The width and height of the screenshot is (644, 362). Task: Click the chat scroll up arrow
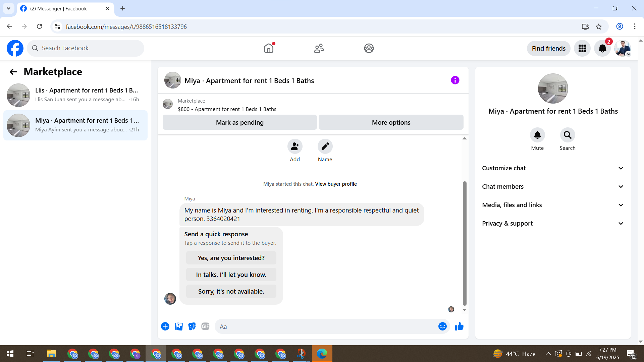(x=465, y=138)
